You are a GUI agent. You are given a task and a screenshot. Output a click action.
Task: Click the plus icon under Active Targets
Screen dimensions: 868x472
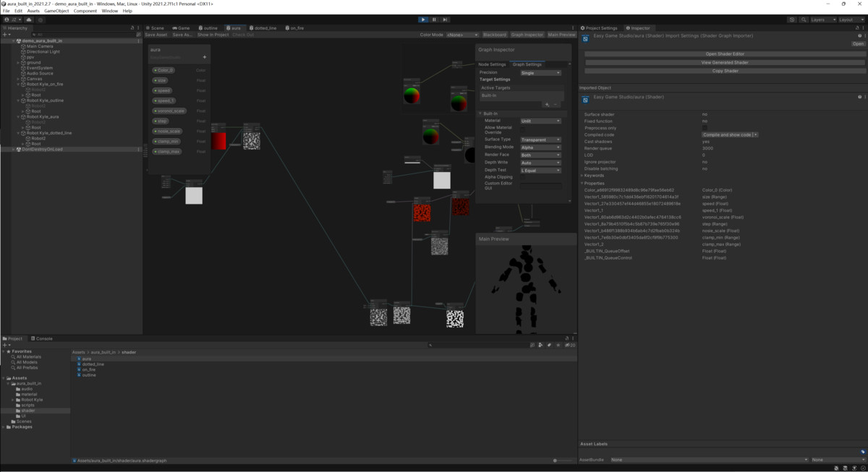click(547, 105)
